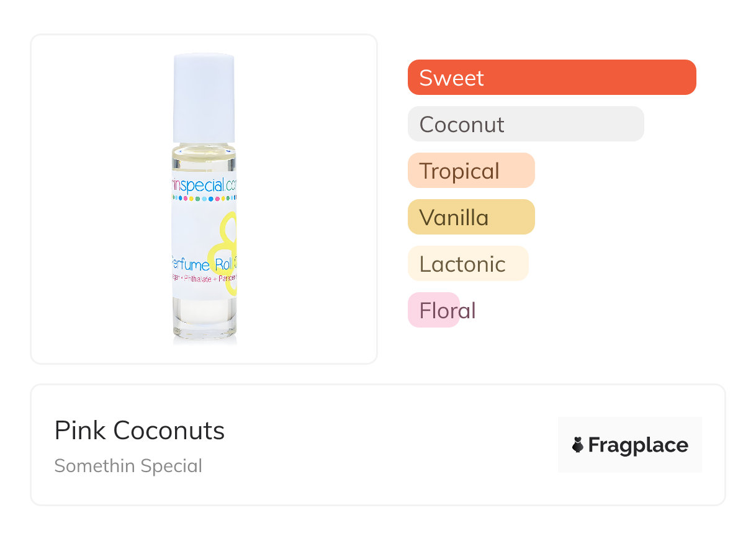Select the Coconut accord bar
The image size is (756, 536).
526,124
